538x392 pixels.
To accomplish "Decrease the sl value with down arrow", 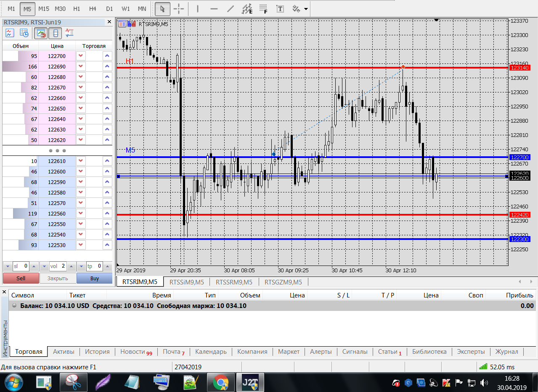I will click(8, 266).
